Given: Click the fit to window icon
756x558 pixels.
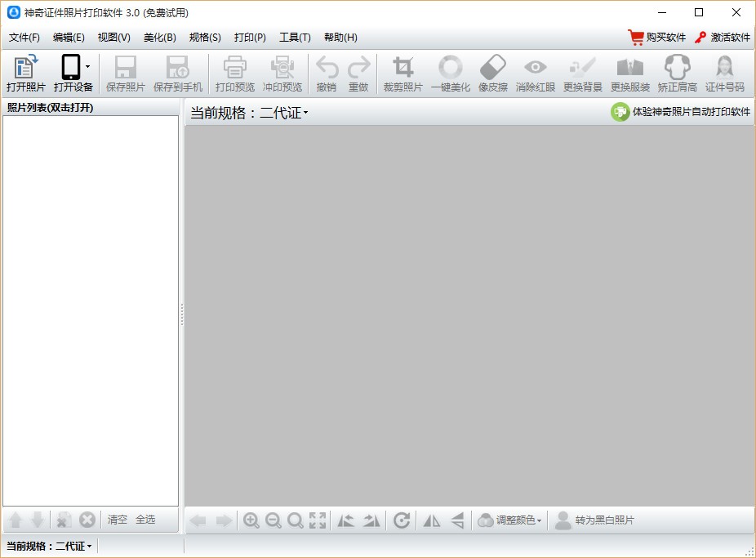Looking at the screenshot, I should point(318,520).
